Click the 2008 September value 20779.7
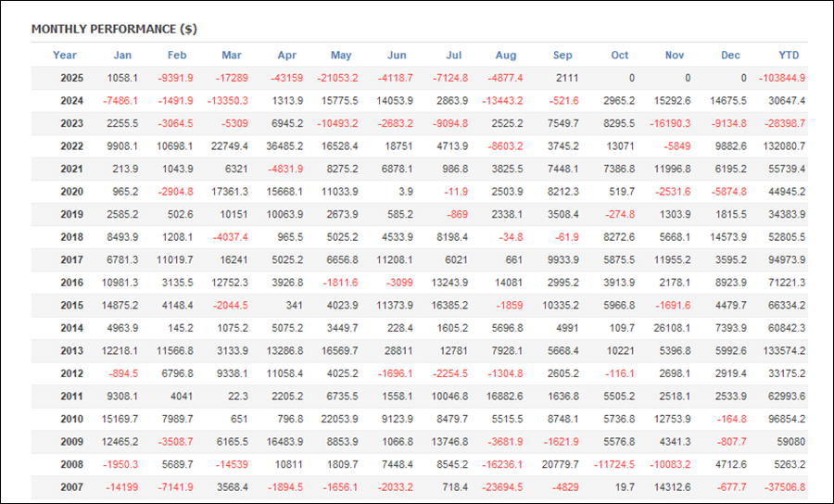 (558, 464)
